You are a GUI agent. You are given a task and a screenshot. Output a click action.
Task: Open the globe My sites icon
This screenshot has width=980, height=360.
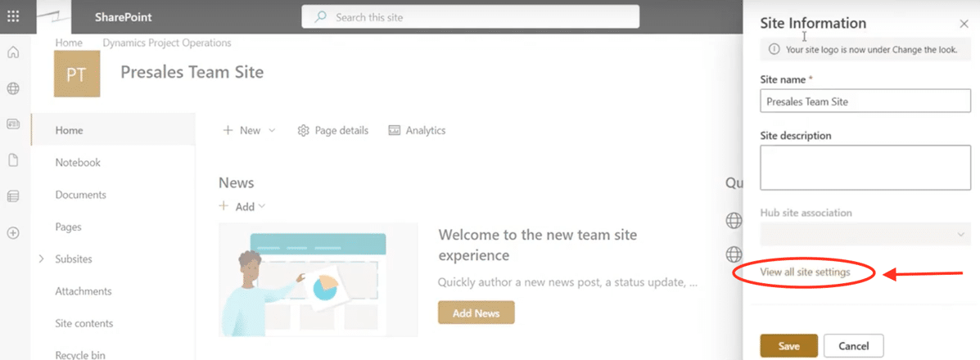[13, 88]
